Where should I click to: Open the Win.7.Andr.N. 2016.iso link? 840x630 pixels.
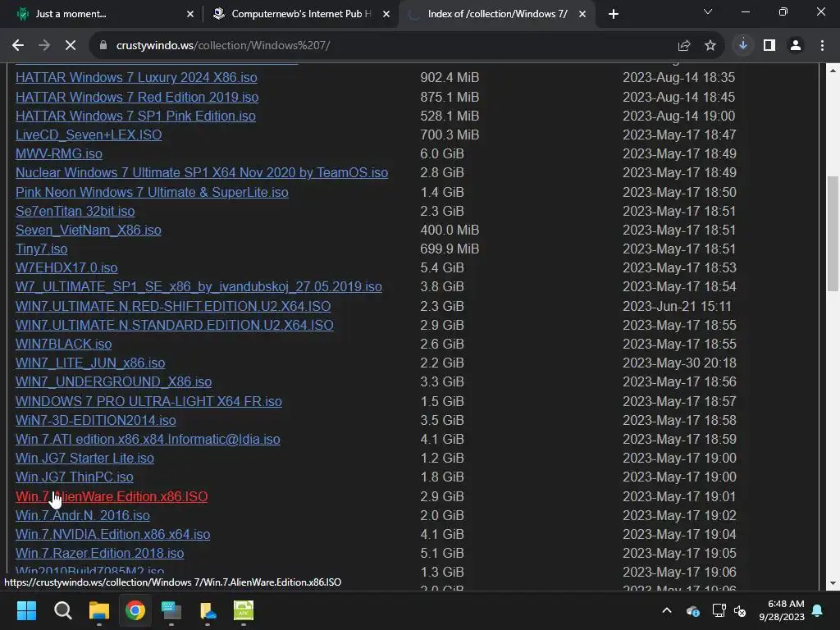point(83,516)
